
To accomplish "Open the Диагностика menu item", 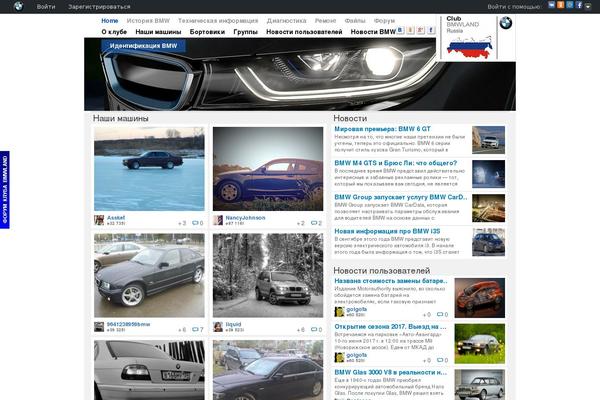I will coord(287,21).
